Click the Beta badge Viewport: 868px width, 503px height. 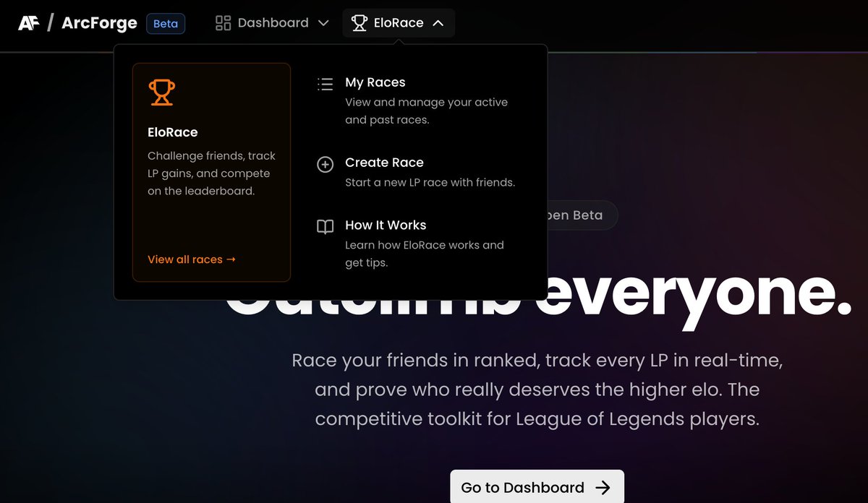tap(166, 23)
